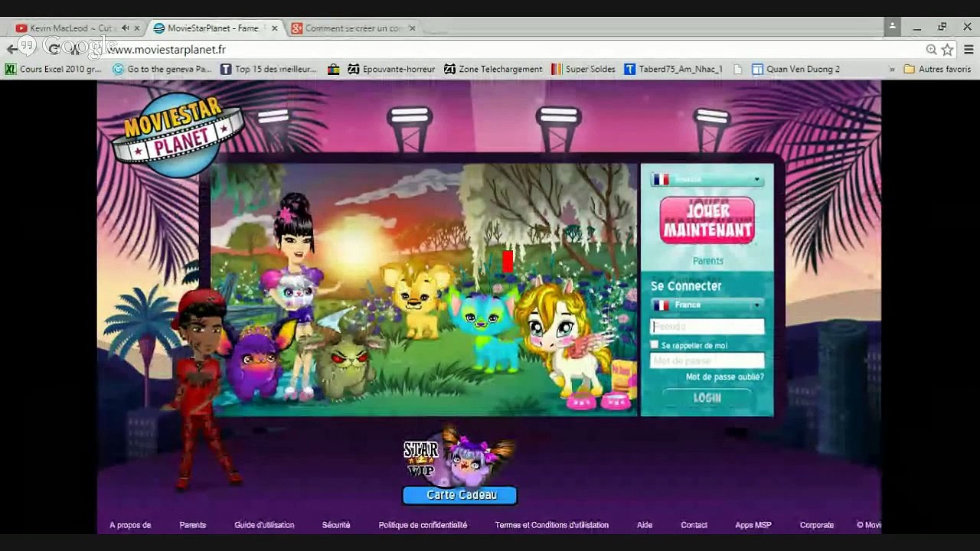This screenshot has height=551, width=980.
Task: Open Super Soldes bookmark
Action: click(x=583, y=69)
